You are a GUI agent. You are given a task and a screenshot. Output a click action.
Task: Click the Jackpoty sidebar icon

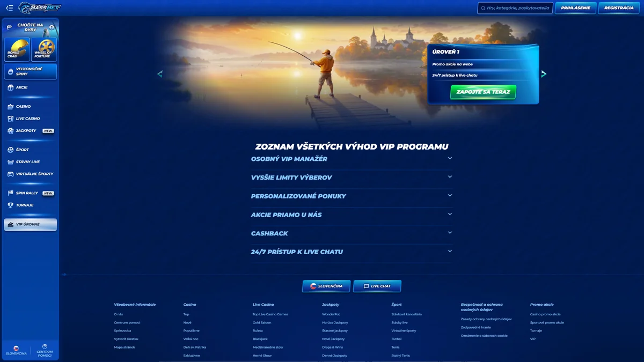pyautogui.click(x=10, y=131)
